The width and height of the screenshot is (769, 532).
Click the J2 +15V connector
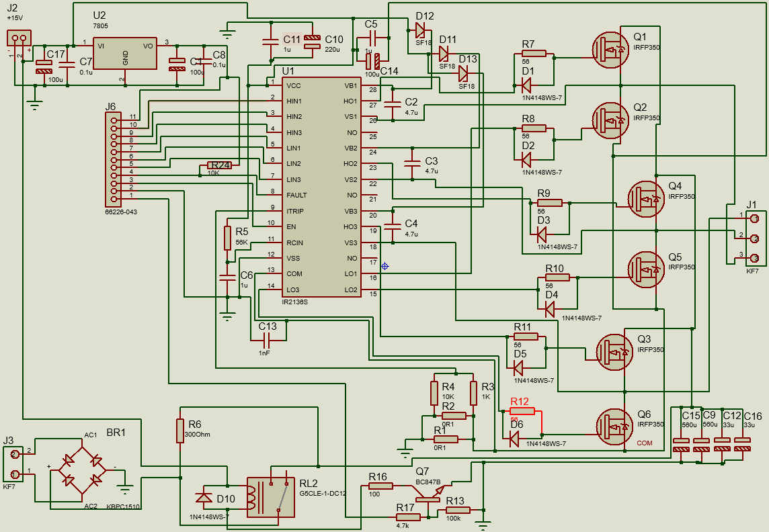[19, 38]
